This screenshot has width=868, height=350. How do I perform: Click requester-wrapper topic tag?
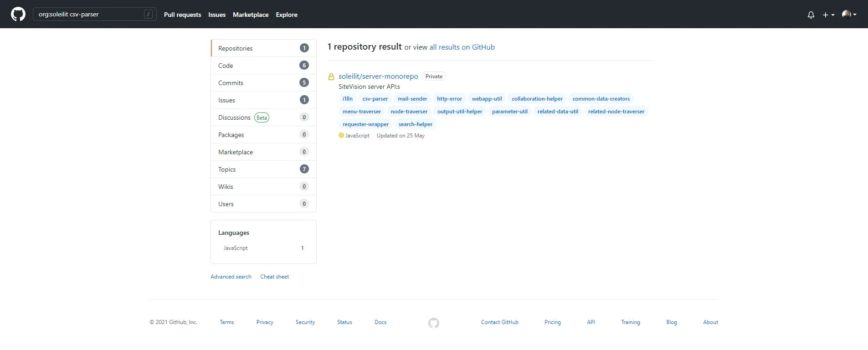pos(365,124)
